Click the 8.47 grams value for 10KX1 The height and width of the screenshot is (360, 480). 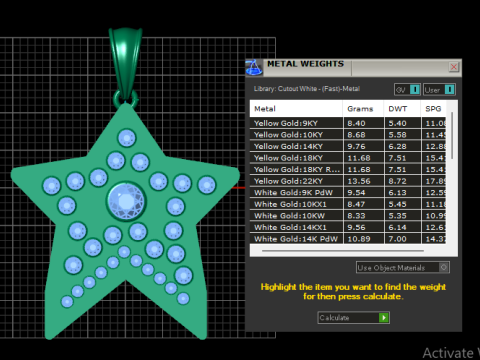point(356,204)
